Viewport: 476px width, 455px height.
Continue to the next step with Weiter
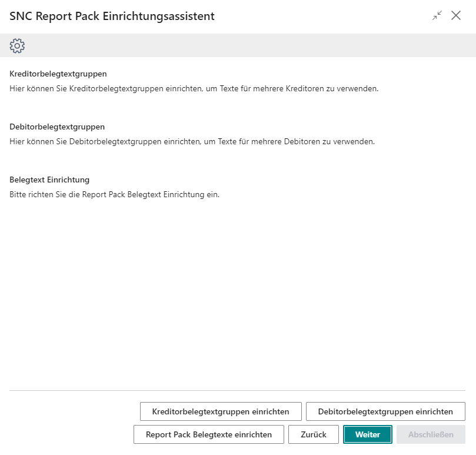368,434
